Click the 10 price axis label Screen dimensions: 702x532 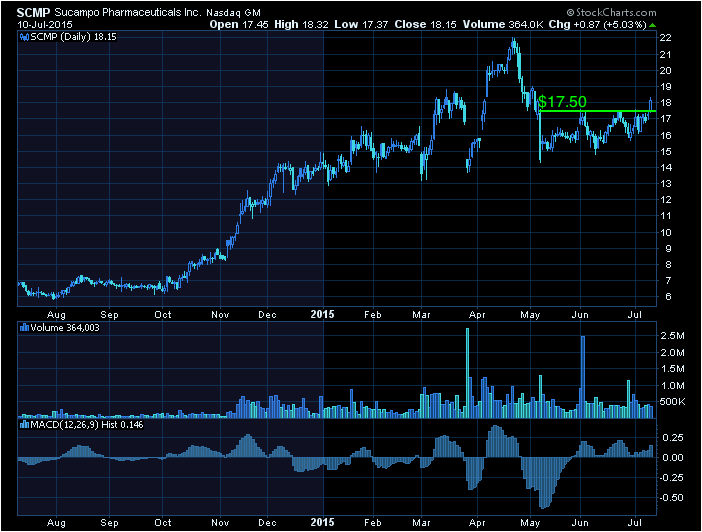click(x=665, y=232)
